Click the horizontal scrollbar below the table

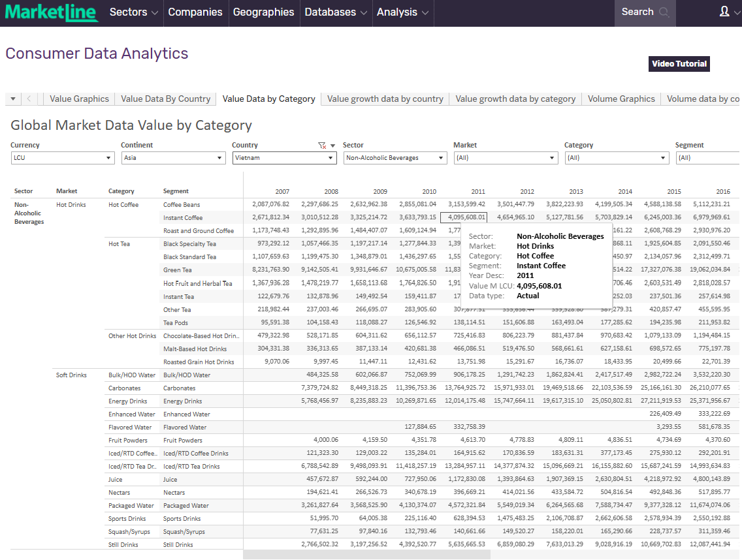click(x=366, y=555)
